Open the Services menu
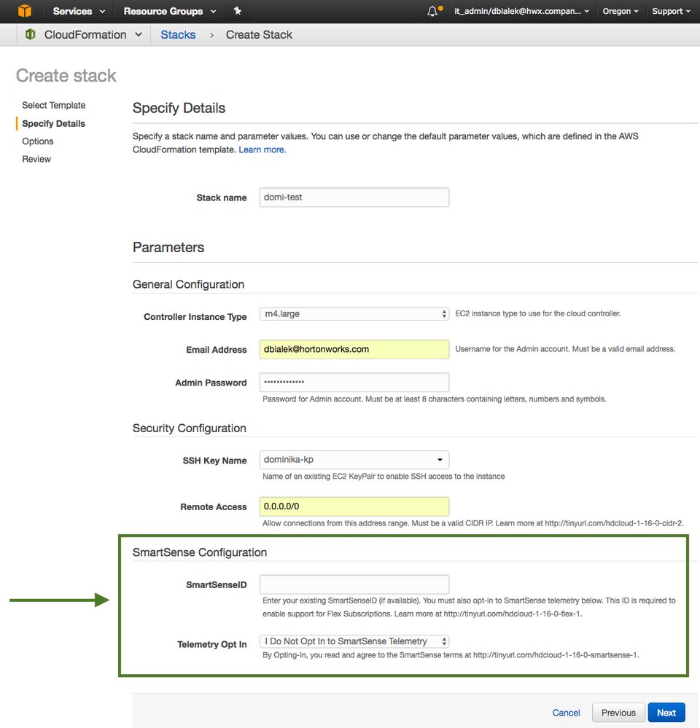 click(x=79, y=11)
